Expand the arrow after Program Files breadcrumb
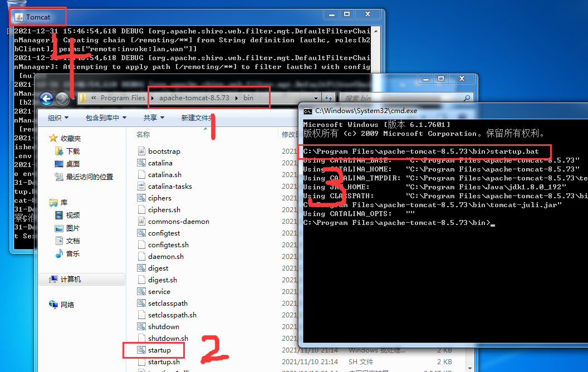Image resolution: width=588 pixels, height=372 pixels. (153, 98)
